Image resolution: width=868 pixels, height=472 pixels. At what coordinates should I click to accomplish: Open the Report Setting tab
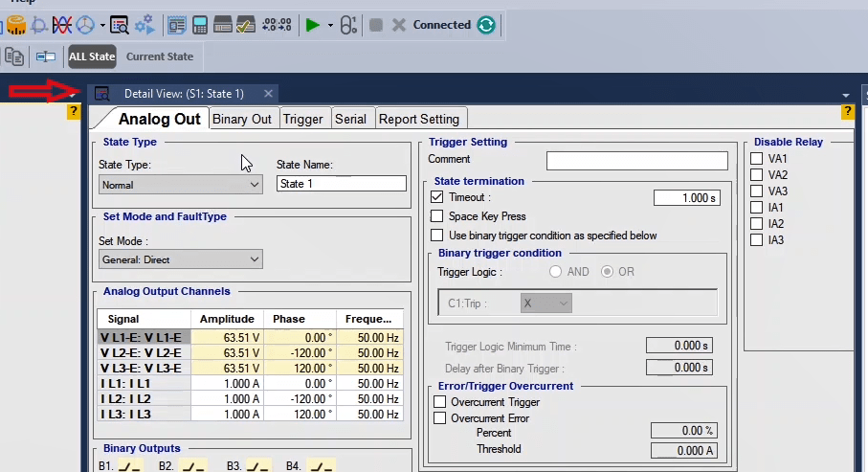tap(419, 119)
